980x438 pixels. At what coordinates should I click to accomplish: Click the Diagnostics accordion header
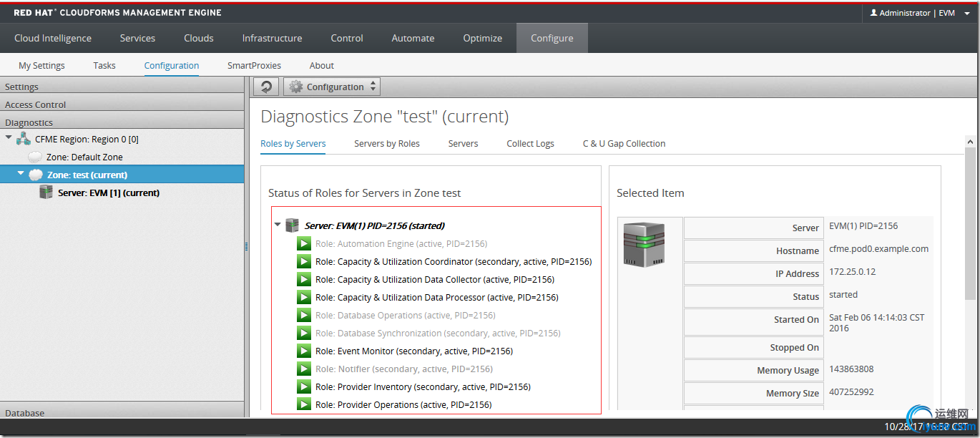click(122, 122)
